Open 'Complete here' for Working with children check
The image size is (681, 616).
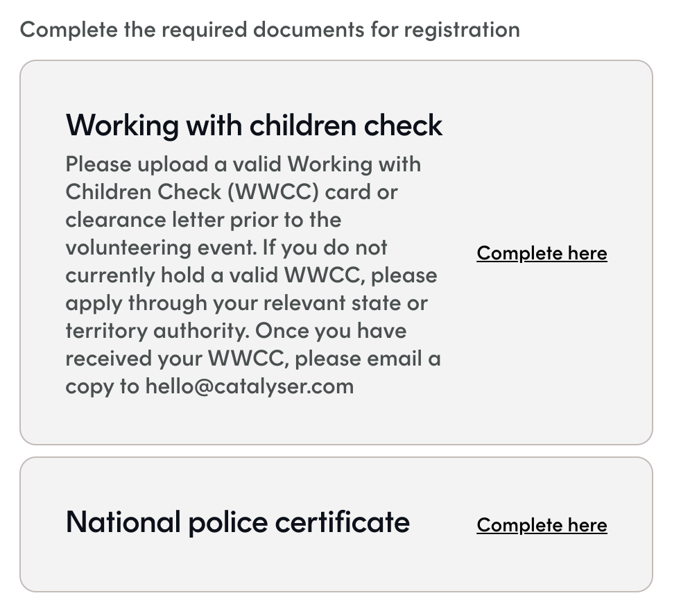pyautogui.click(x=542, y=253)
